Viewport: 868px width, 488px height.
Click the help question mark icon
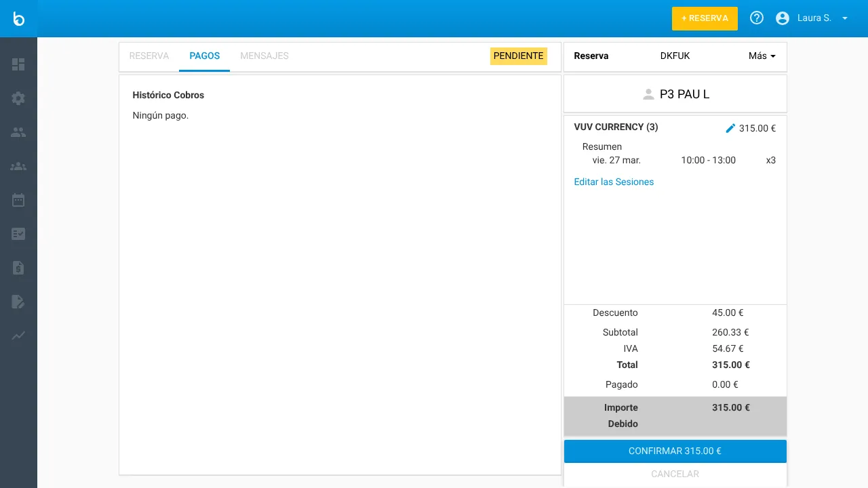tap(757, 18)
